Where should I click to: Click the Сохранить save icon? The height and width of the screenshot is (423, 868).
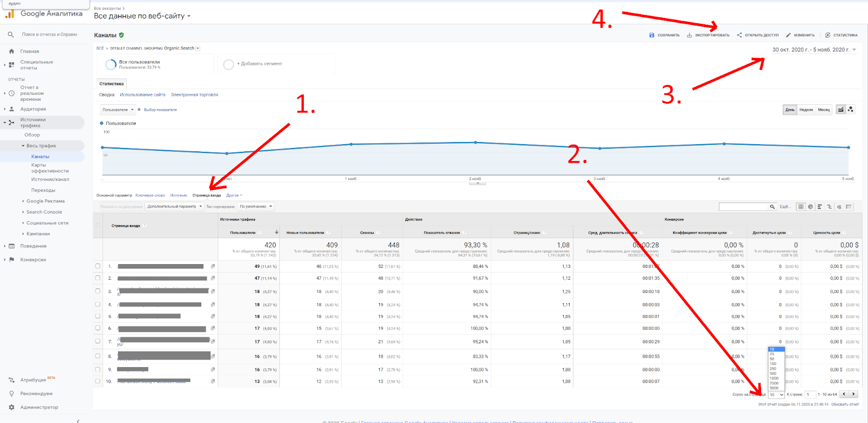tap(652, 35)
